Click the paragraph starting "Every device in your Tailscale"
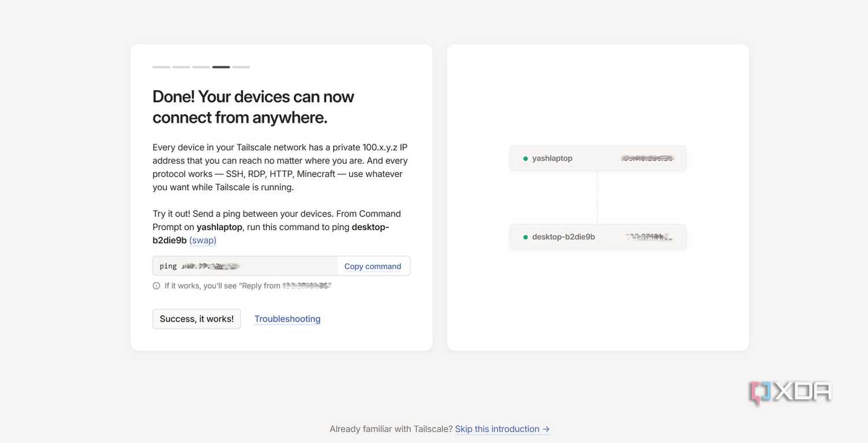Screen dimensions: 868x443 [x=281, y=167]
